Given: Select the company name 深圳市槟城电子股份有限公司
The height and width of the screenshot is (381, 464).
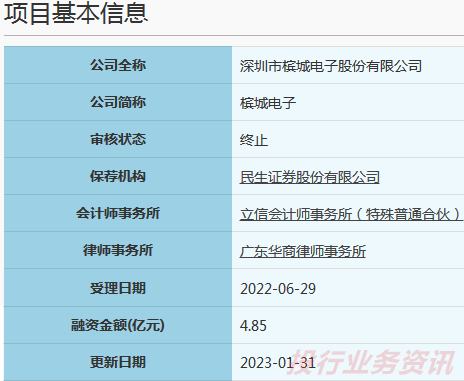Looking at the screenshot, I should tap(331, 66).
